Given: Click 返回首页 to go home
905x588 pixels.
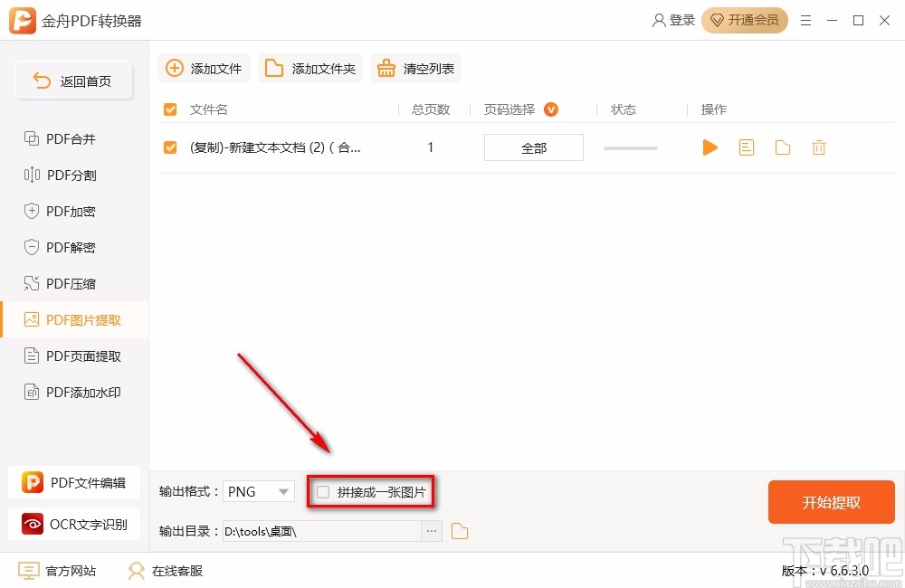Looking at the screenshot, I should (x=73, y=81).
